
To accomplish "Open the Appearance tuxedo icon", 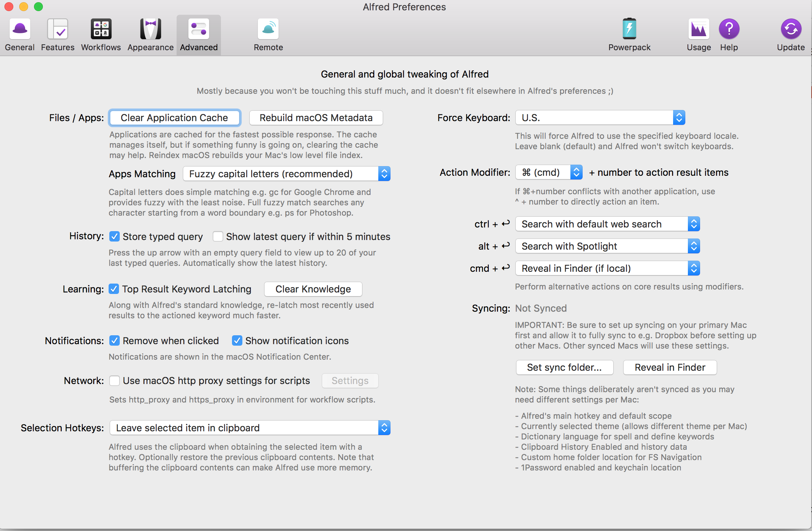I will point(150,29).
